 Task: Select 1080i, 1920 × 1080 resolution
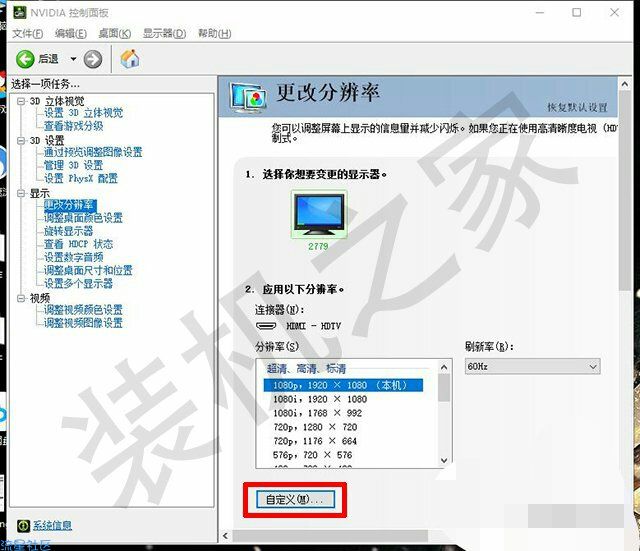click(320, 399)
